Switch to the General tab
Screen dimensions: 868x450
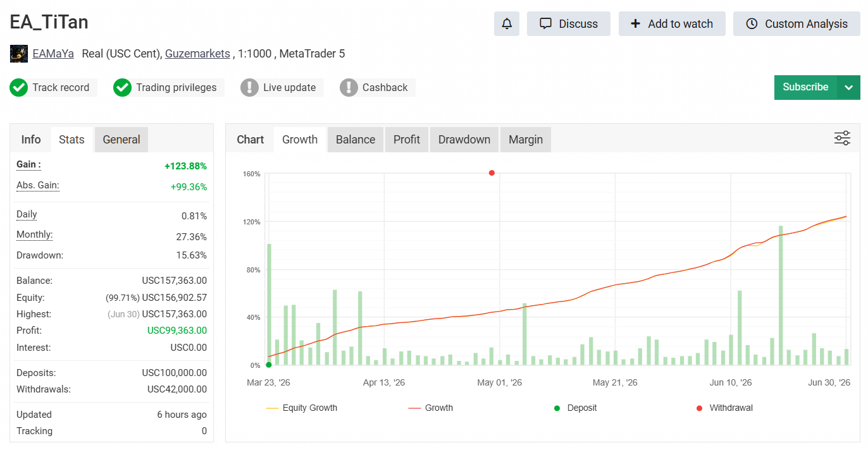pyautogui.click(x=121, y=140)
